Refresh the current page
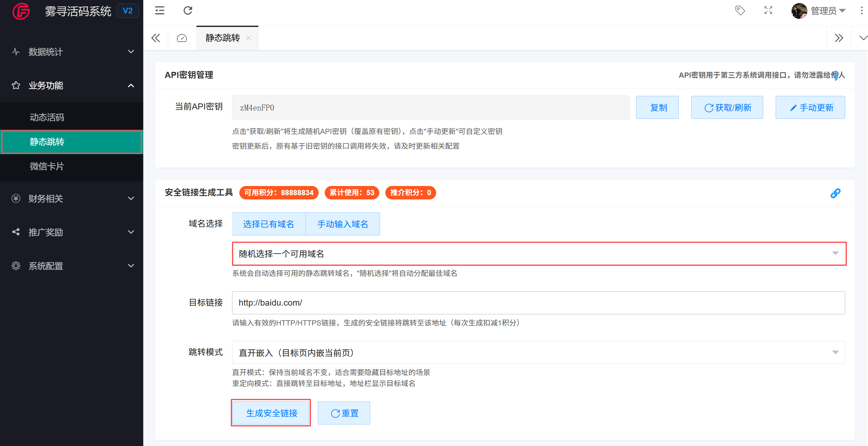Screen dimensions: 868x446 tap(188, 10)
